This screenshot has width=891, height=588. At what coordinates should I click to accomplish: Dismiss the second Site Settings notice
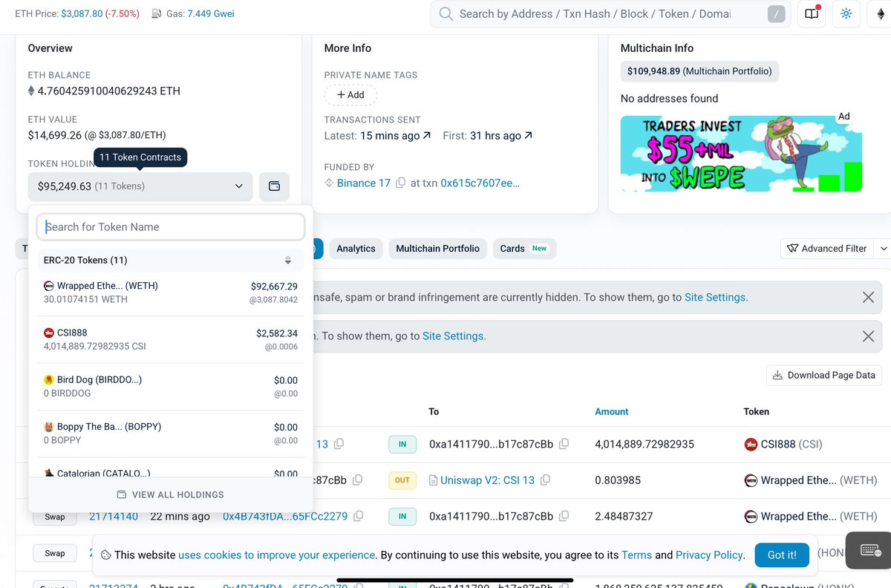click(868, 336)
